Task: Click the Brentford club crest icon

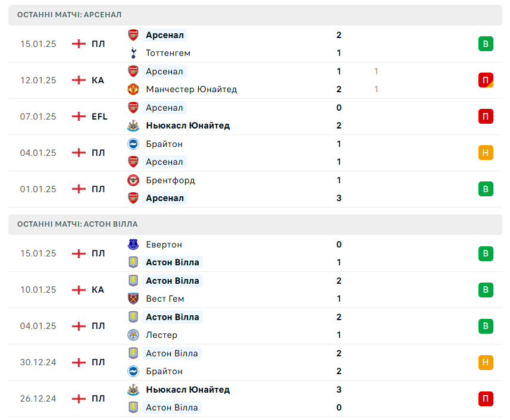Action: click(x=133, y=180)
